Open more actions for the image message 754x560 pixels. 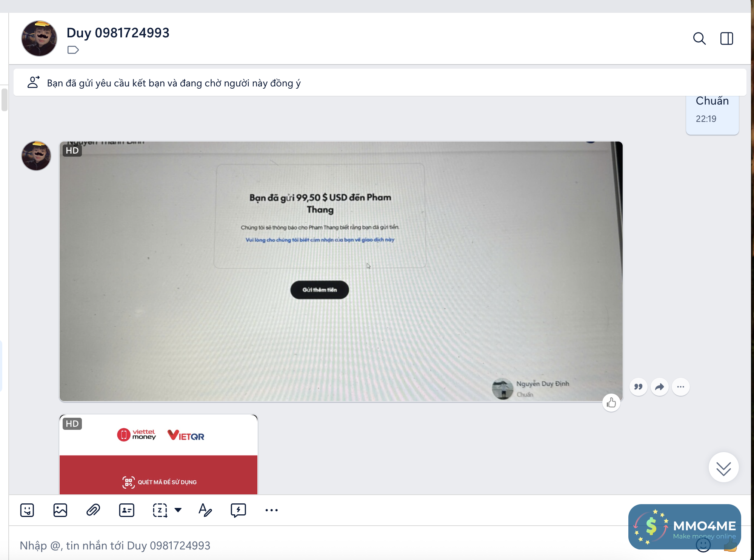pyautogui.click(x=680, y=387)
